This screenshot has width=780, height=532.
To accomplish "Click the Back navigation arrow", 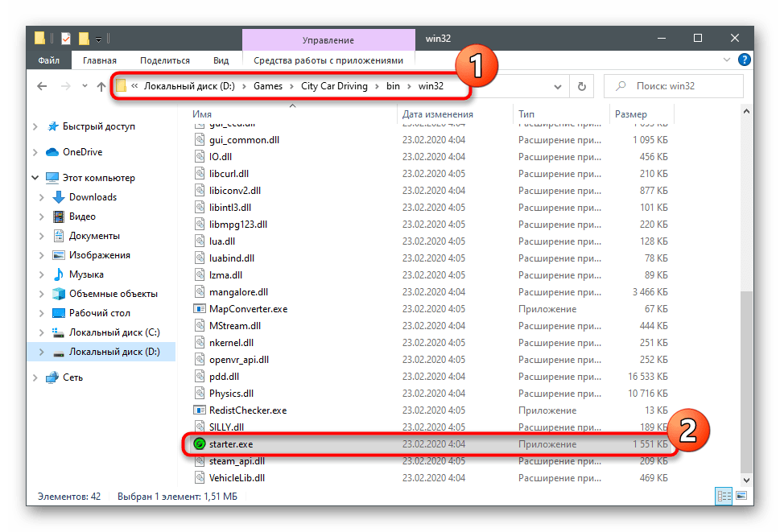I will [40, 86].
